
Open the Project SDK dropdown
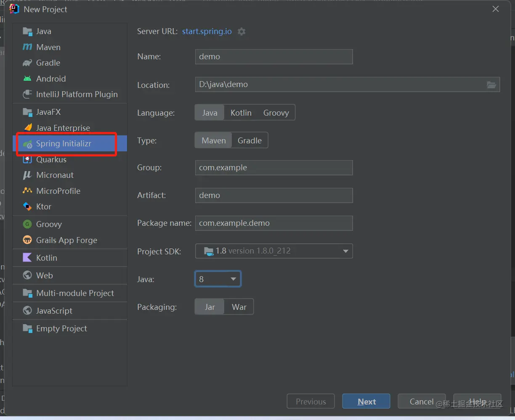pyautogui.click(x=274, y=251)
